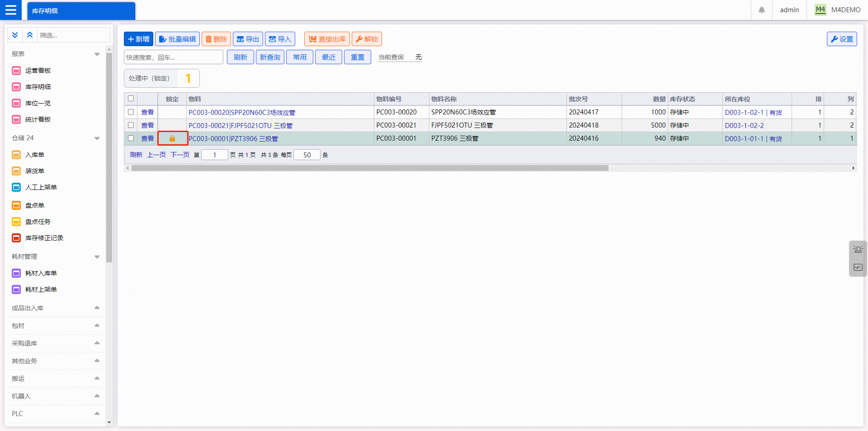This screenshot has height=431, width=868.
Task: Click 批量编辑 batch edit button
Action: pyautogui.click(x=177, y=39)
